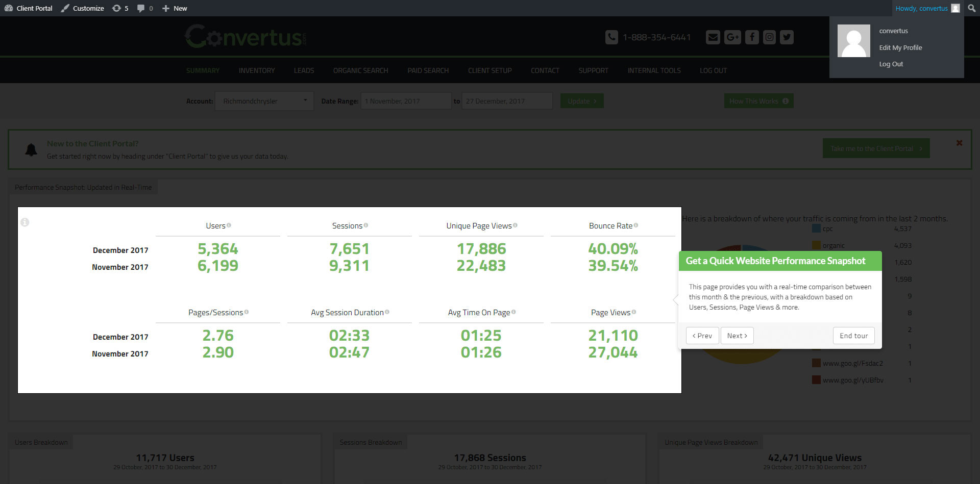Open the Twitter social icon
Screen dimensions: 980x484
click(x=787, y=37)
